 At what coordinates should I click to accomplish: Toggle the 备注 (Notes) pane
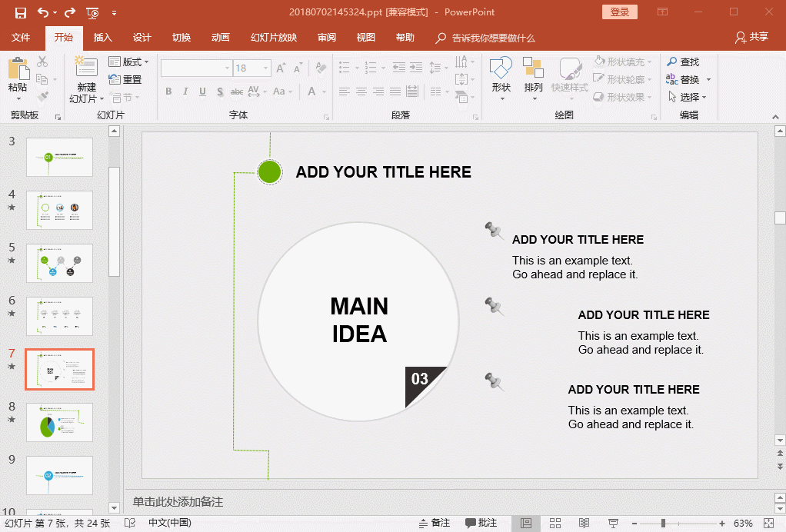435,523
